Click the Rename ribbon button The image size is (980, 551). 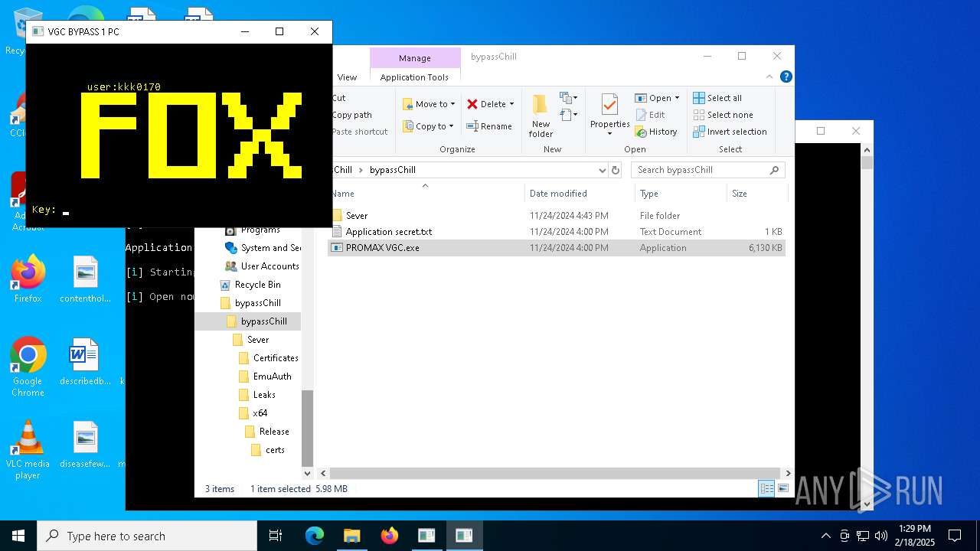point(489,126)
